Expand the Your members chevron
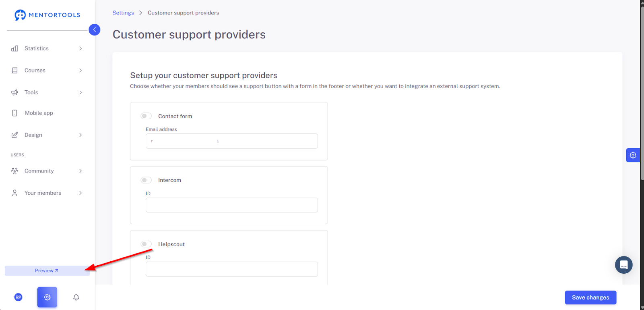644x310 pixels. [80, 193]
